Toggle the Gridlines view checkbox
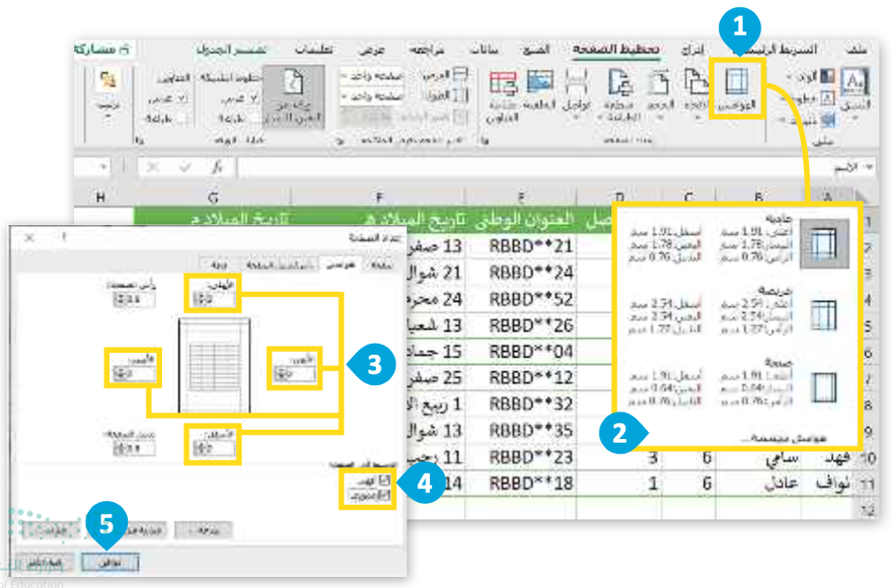 [255, 98]
